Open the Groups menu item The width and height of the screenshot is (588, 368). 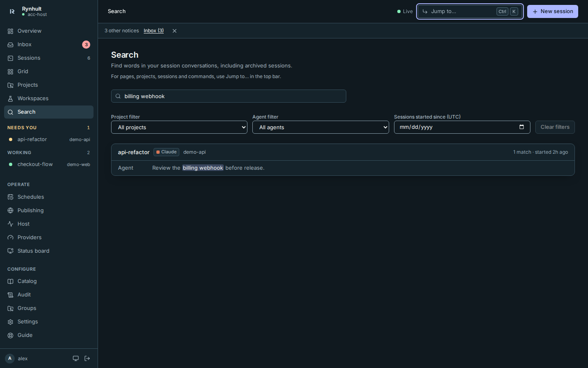[49, 308]
